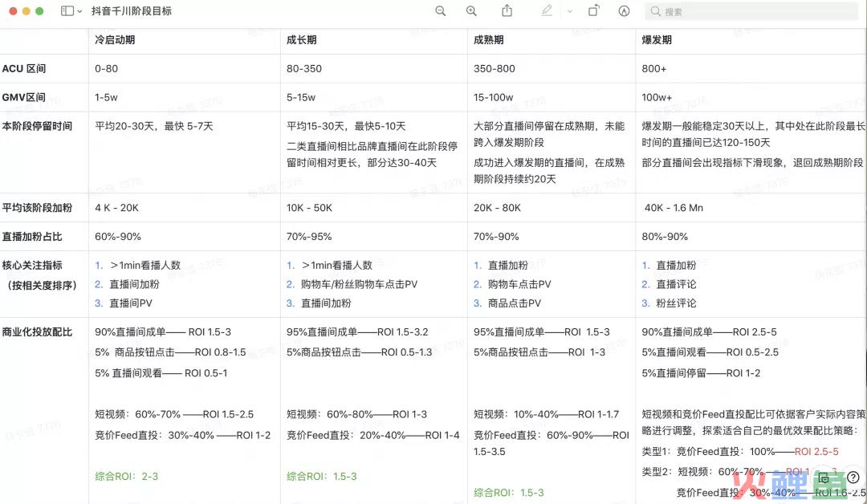Image resolution: width=867 pixels, height=504 pixels.
Task: Select the 爆发期 column header
Action: pyautogui.click(x=657, y=40)
